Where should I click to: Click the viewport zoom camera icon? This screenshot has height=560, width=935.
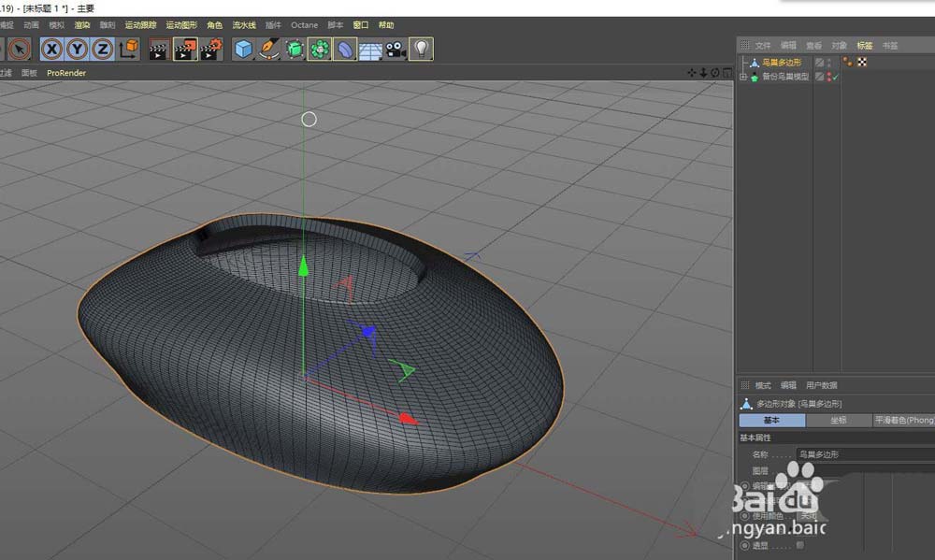tap(703, 73)
